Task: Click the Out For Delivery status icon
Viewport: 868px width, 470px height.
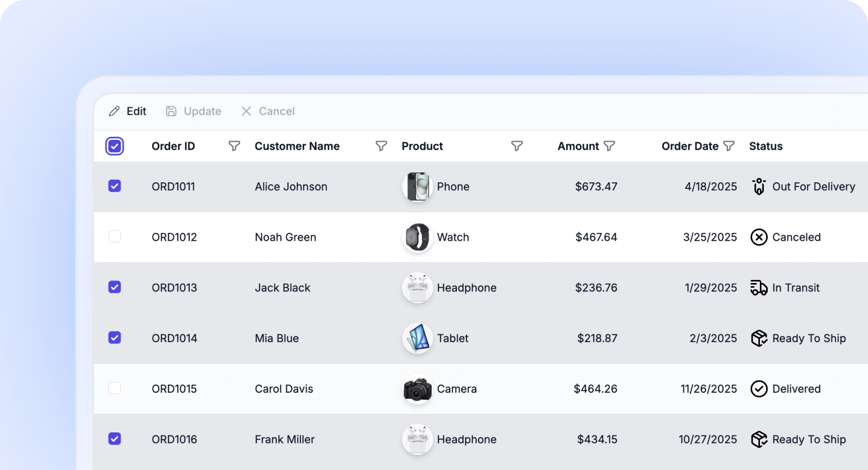Action: coord(759,186)
